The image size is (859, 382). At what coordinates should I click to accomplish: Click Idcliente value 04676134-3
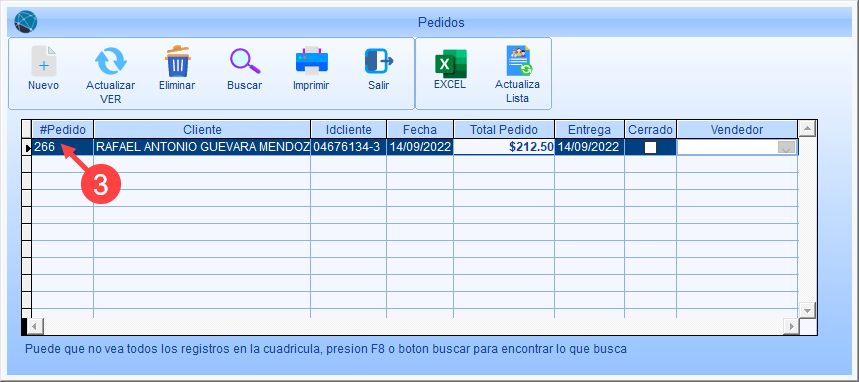(348, 147)
